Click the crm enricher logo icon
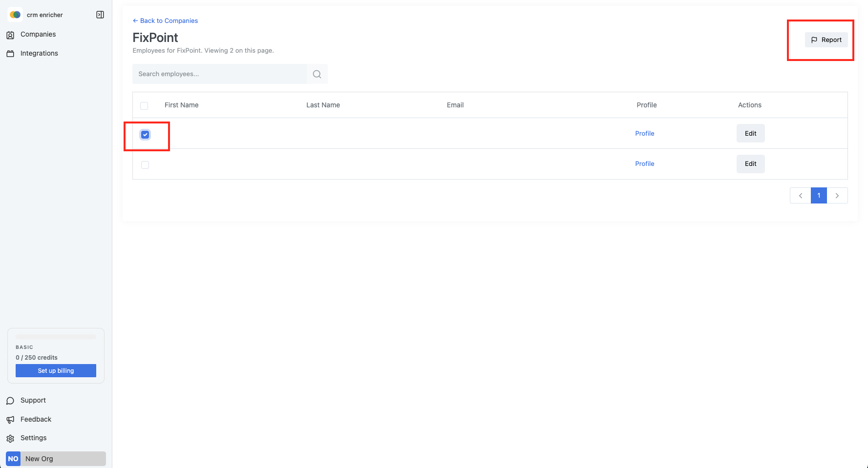This screenshot has height=468, width=868. click(x=15, y=15)
